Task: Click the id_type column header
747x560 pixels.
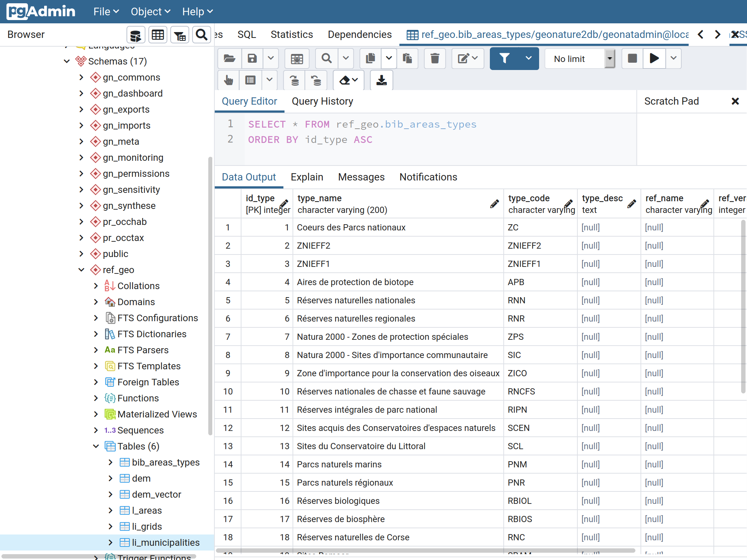Action: (x=267, y=204)
